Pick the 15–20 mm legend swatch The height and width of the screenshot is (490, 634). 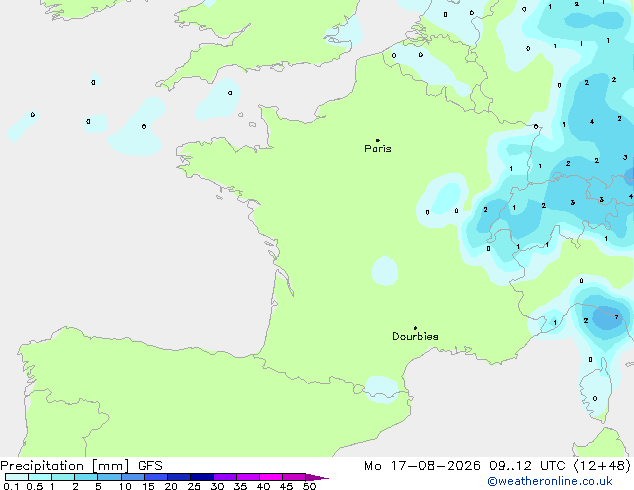(x=156, y=477)
